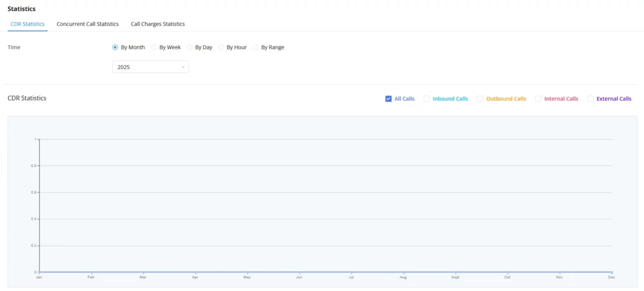Click the Jan data point on chart
Image resolution: width=644 pixels, height=291 pixels.
[x=40, y=272]
